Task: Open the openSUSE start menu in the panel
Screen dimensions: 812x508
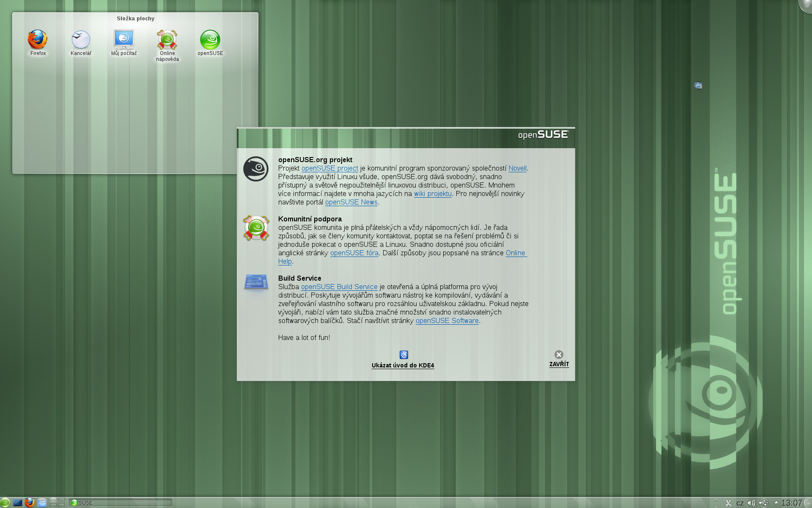Action: (5, 502)
